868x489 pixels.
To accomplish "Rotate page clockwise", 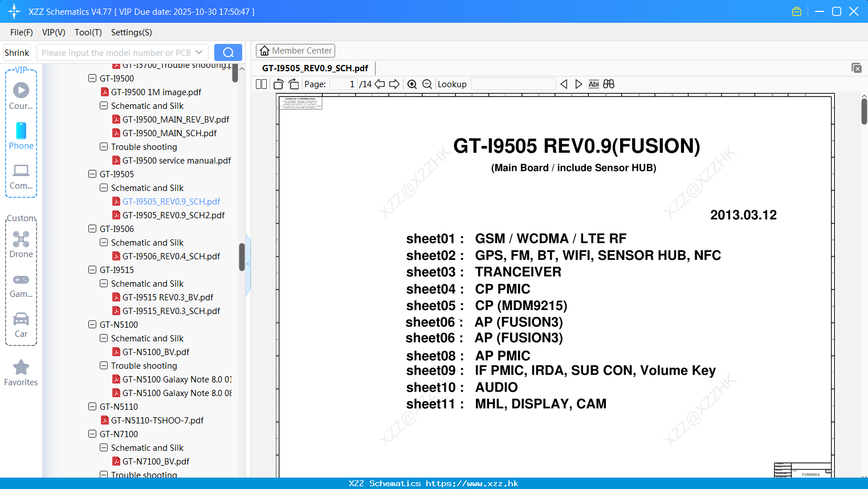I will 294,84.
